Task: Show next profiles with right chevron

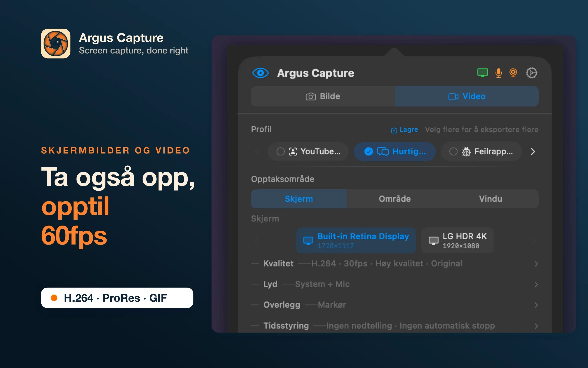Action: [533, 152]
